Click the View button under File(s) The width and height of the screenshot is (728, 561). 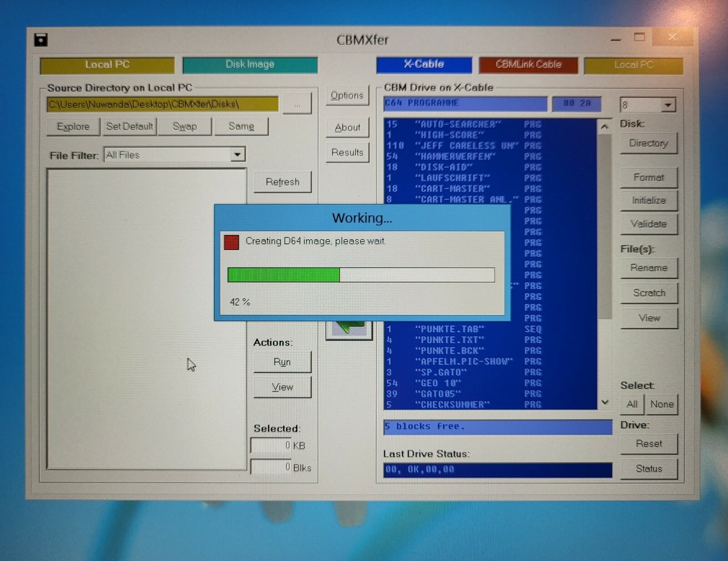[x=648, y=318]
